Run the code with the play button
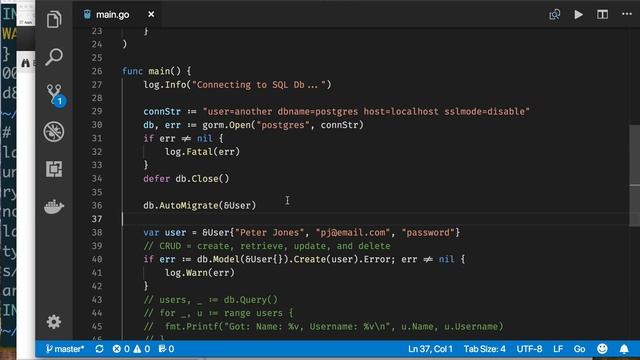640x360 pixels. point(578,15)
